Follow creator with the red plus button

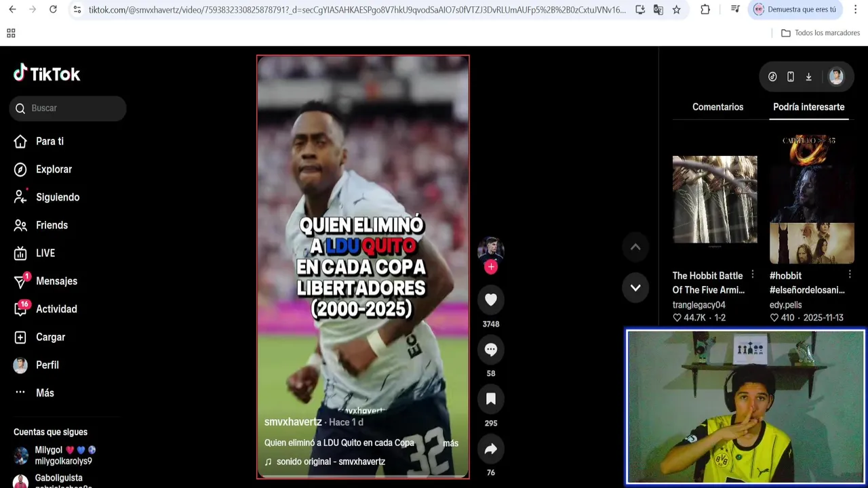(491, 267)
